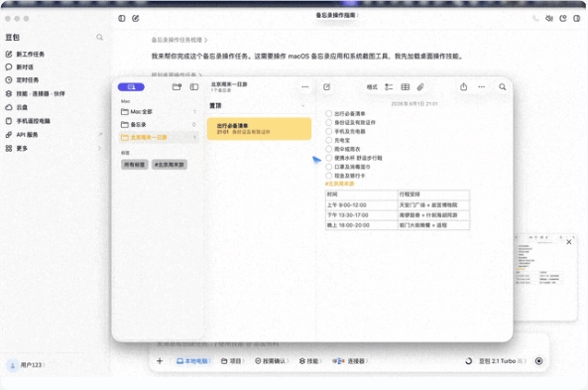Toggle the right side panel icon
Screen dimensions: 588x390
tap(577, 19)
